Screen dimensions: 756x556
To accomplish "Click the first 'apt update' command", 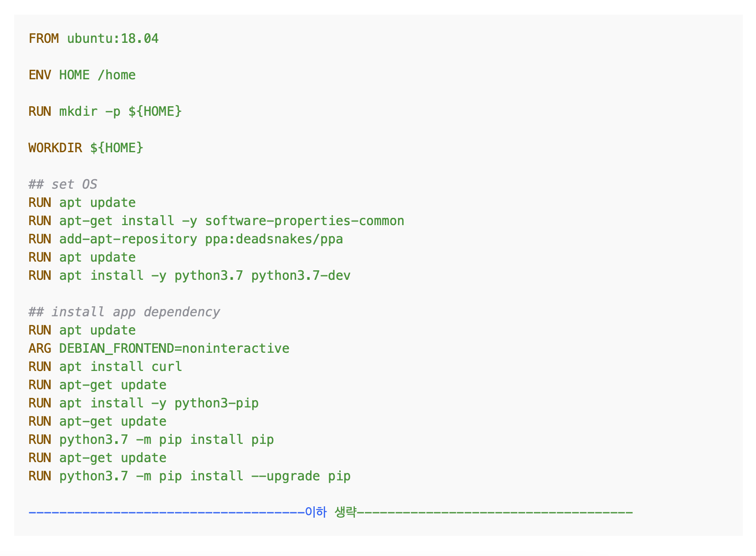I will (x=97, y=203).
